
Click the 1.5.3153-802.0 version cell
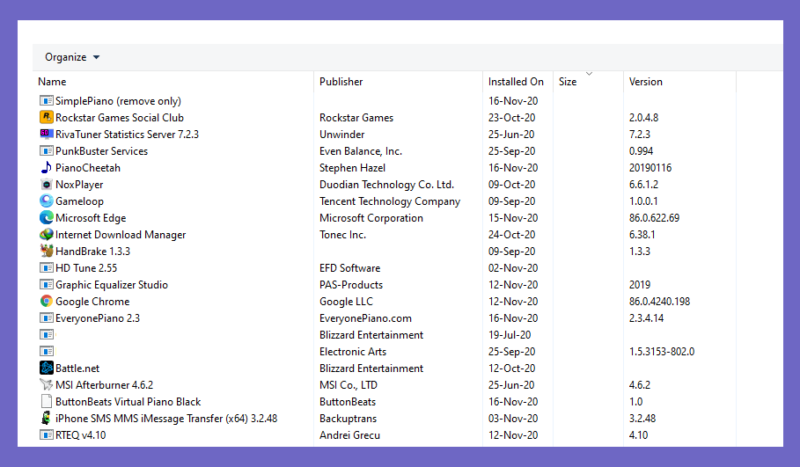662,352
